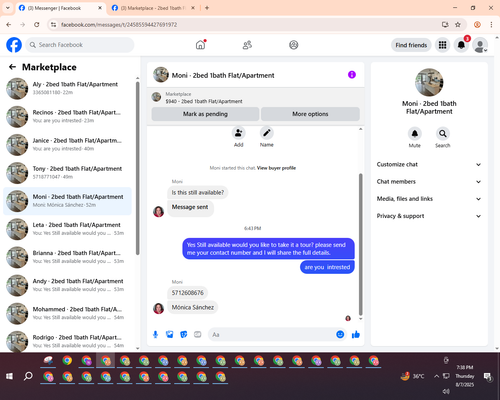This screenshot has height=400, width=500.
Task: Open the Friends icon in top navigation
Action: point(247,45)
